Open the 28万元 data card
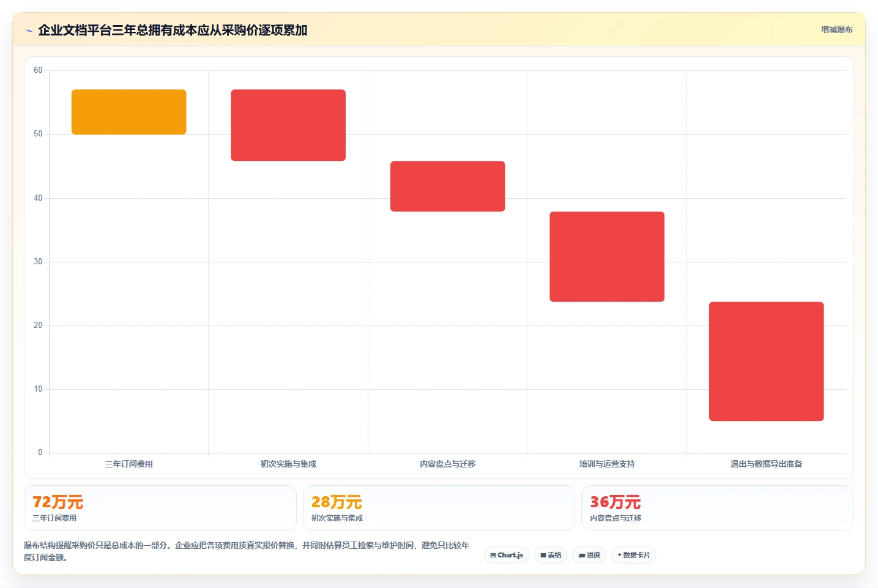 pos(439,508)
